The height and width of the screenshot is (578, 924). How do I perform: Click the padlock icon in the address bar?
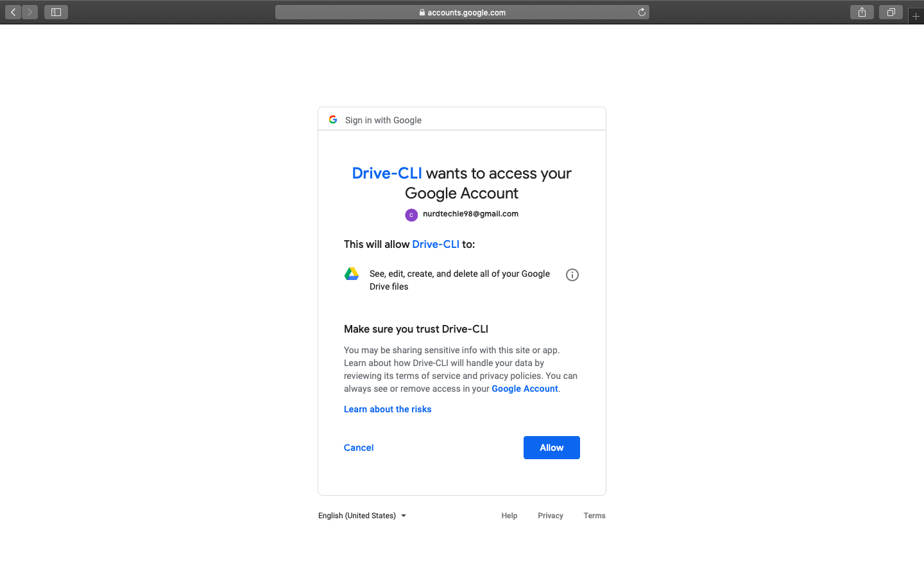point(422,12)
